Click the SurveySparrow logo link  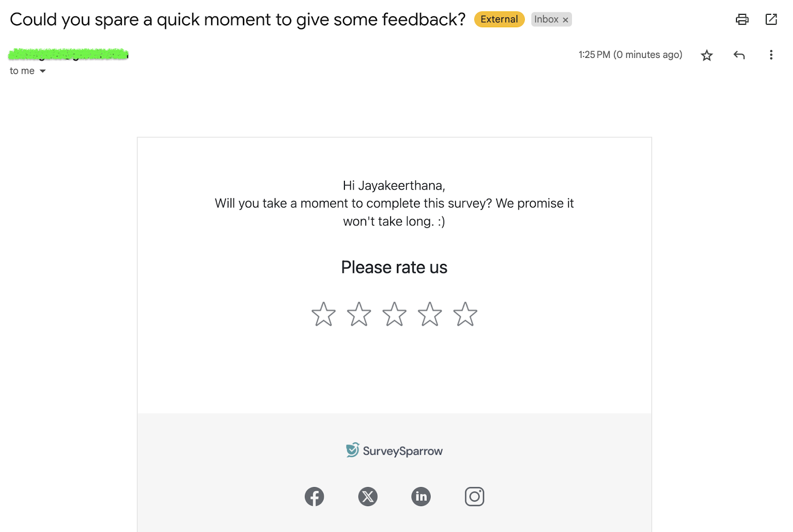click(395, 450)
